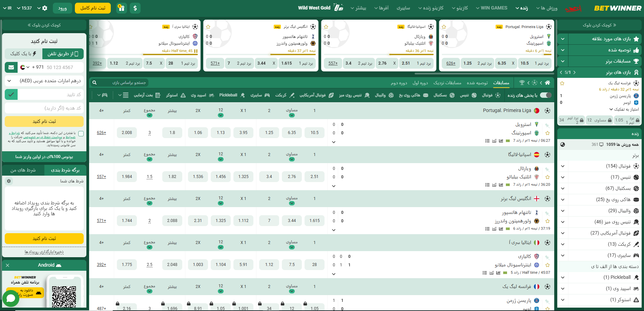Viewport: 644px width, 311px height.
Task: Open the currency dropdown (AED)
Action: [x=44, y=81]
